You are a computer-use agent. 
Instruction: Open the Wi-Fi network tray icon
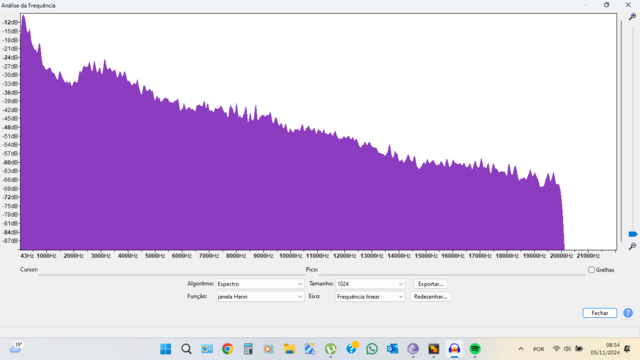tap(556, 349)
